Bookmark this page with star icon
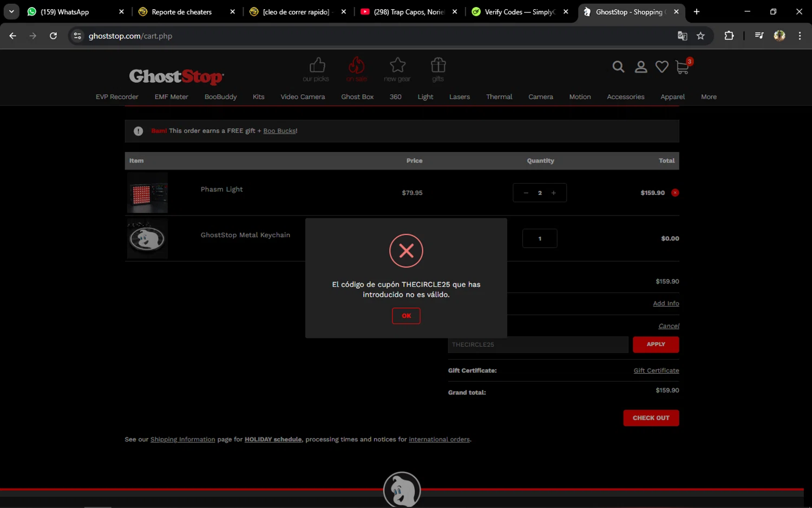The width and height of the screenshot is (812, 508). coord(700,36)
